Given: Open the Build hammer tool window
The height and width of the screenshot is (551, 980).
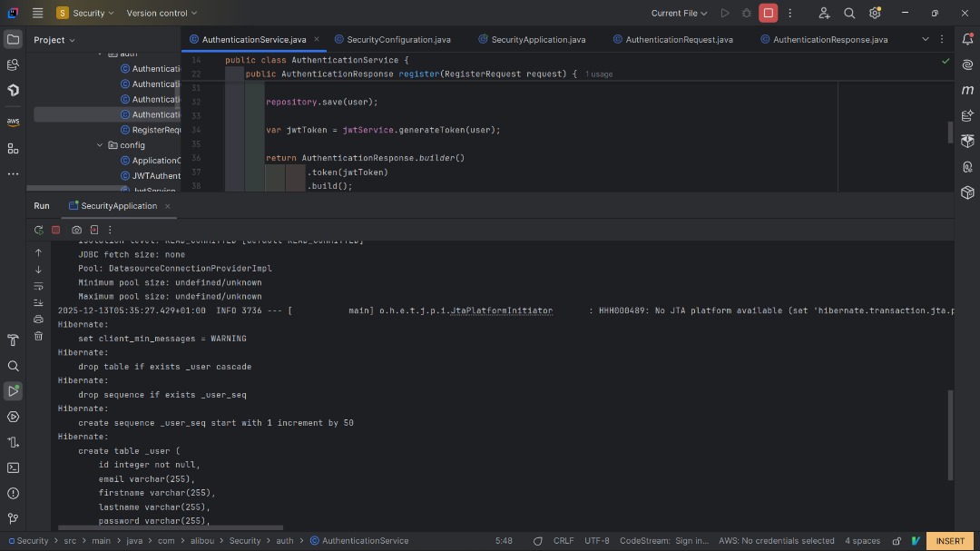Looking at the screenshot, I should pyautogui.click(x=13, y=340).
